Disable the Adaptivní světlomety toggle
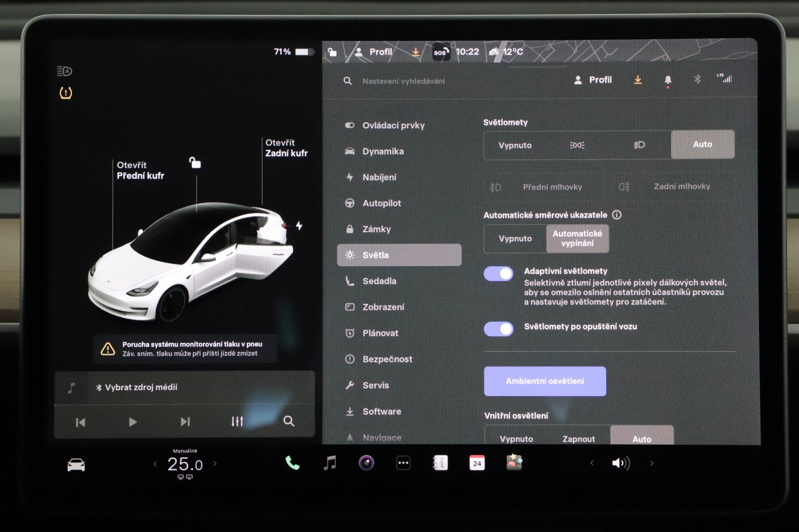Viewport: 799px width, 532px height. [x=498, y=274]
